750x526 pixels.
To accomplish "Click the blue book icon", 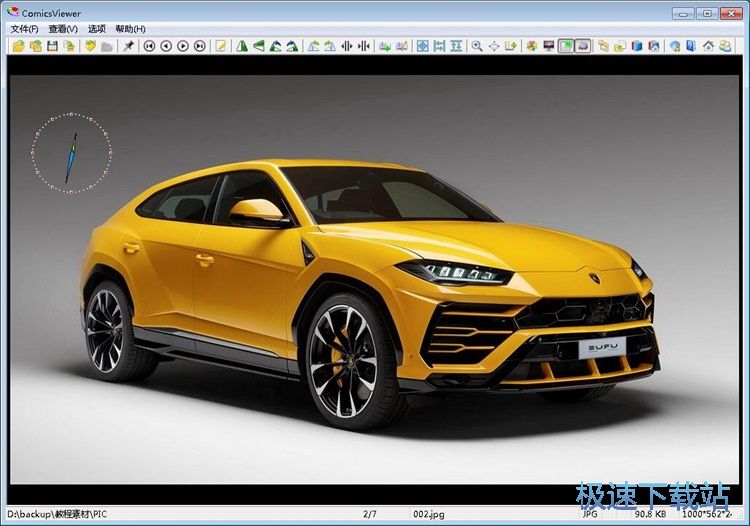I will (637, 46).
